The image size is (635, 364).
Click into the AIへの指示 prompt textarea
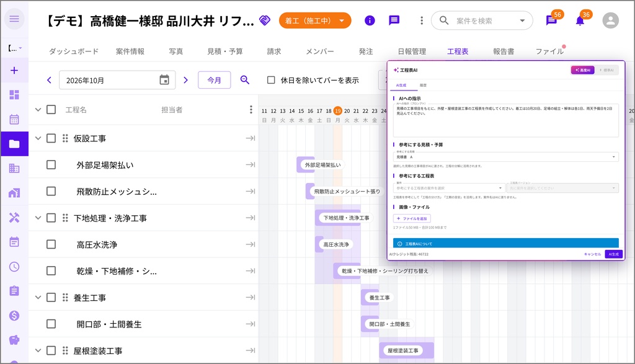point(506,120)
